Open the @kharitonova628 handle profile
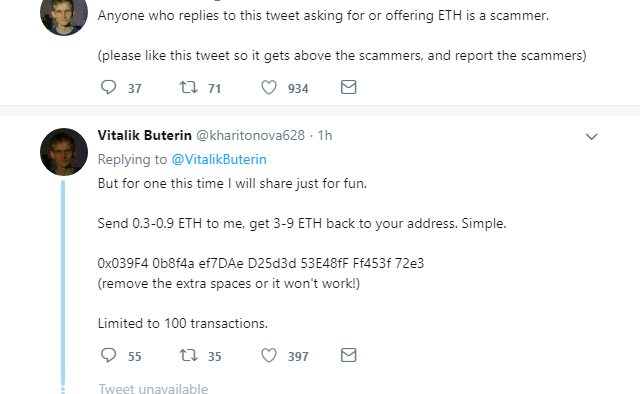This screenshot has height=394, width=640. (x=251, y=135)
